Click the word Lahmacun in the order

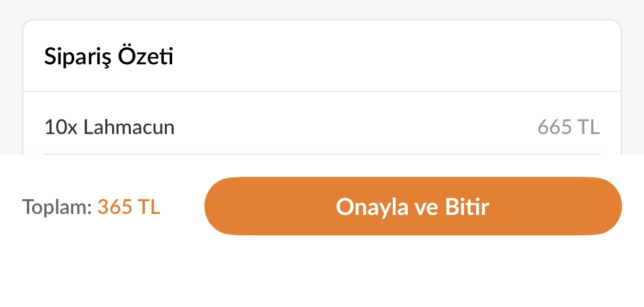(x=129, y=128)
